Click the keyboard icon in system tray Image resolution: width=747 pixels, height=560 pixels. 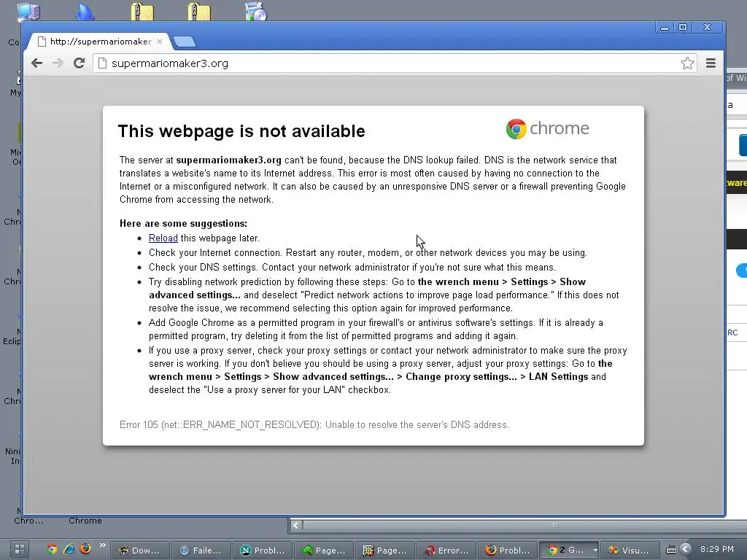(671, 550)
